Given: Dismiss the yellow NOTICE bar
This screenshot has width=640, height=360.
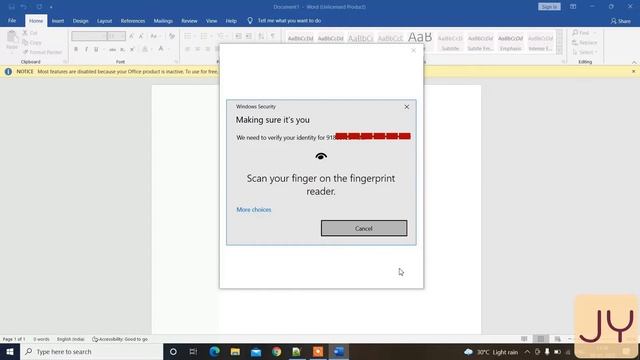Looking at the screenshot, I should pyautogui.click(x=633, y=71).
